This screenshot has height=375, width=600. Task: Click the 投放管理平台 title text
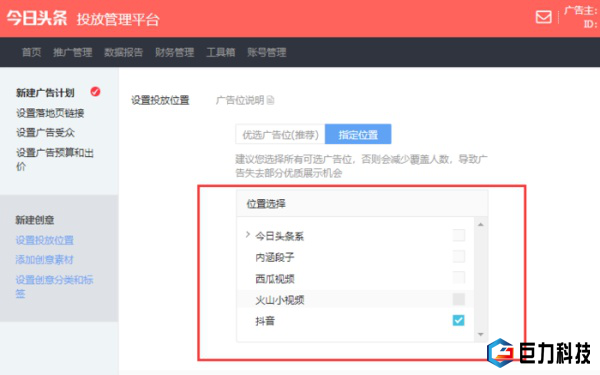118,19
